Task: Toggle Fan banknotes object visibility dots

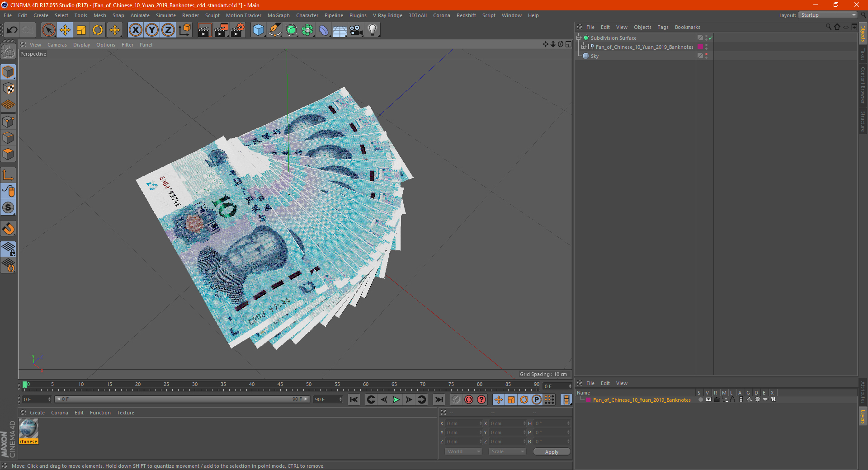Action: coord(706,47)
